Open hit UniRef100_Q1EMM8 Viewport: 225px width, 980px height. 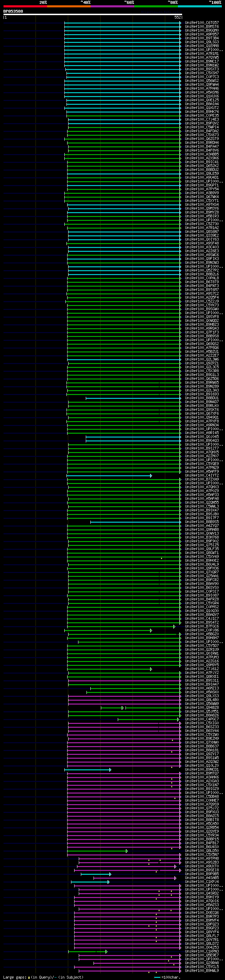202,46
